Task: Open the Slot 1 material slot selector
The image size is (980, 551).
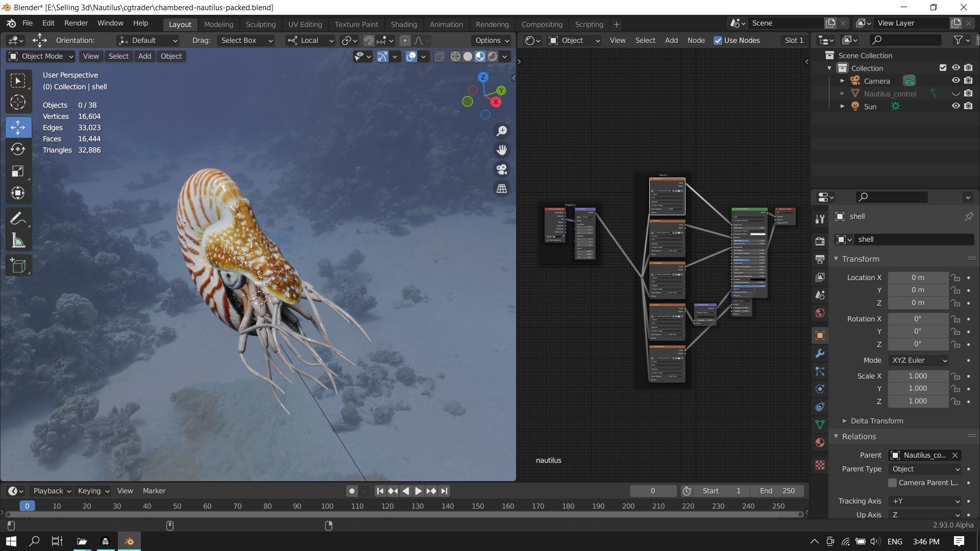Action: click(x=794, y=40)
